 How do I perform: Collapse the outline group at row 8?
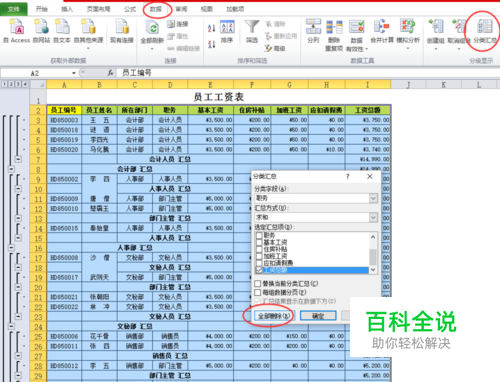pyautogui.click(x=11, y=169)
